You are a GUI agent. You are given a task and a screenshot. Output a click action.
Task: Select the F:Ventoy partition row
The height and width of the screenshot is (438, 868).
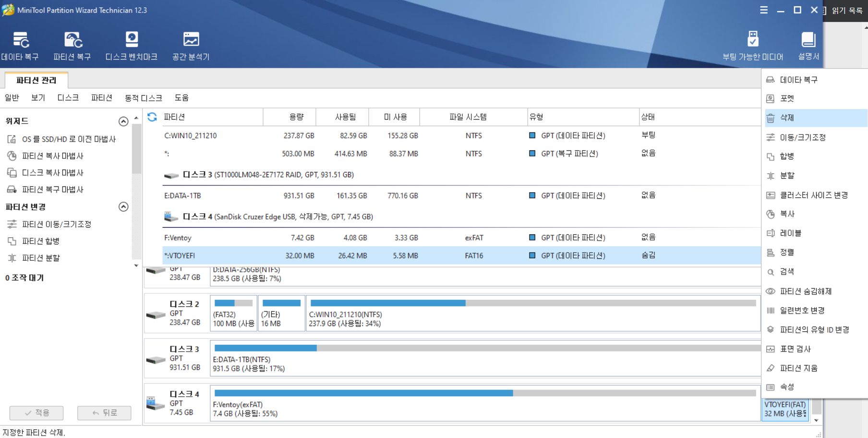[x=461, y=238]
